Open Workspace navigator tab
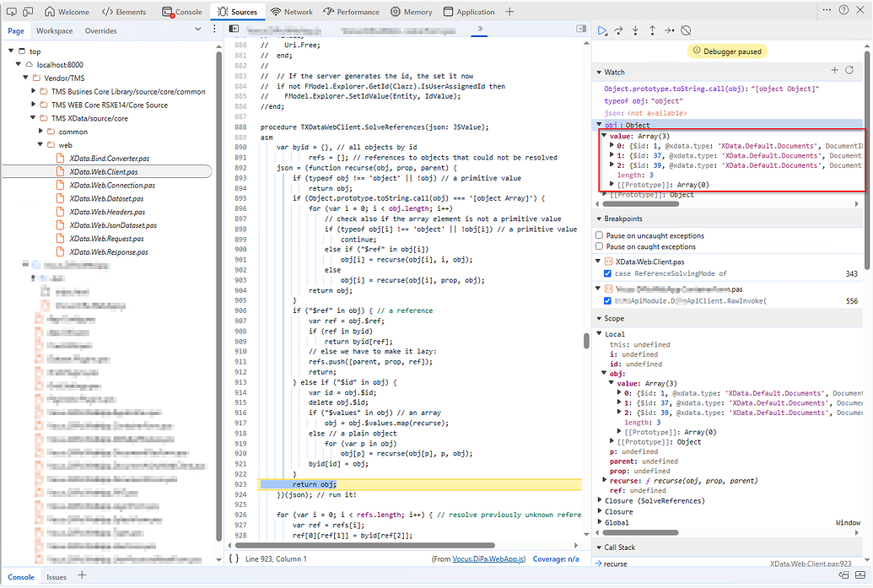This screenshot has width=873, height=588. (55, 30)
